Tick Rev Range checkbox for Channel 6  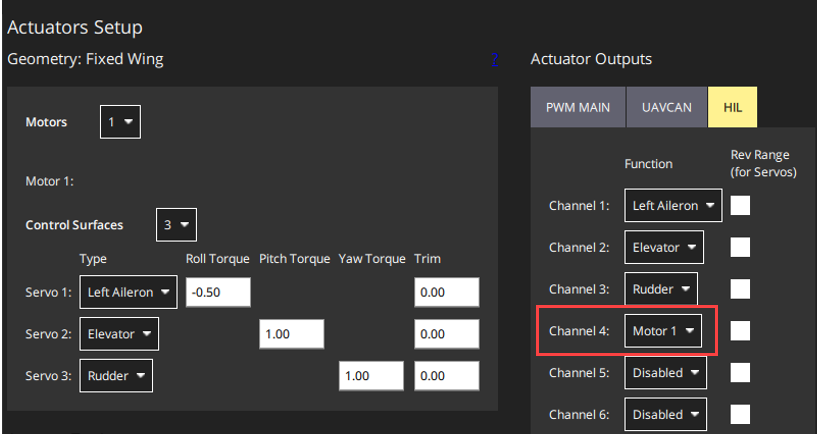(740, 413)
